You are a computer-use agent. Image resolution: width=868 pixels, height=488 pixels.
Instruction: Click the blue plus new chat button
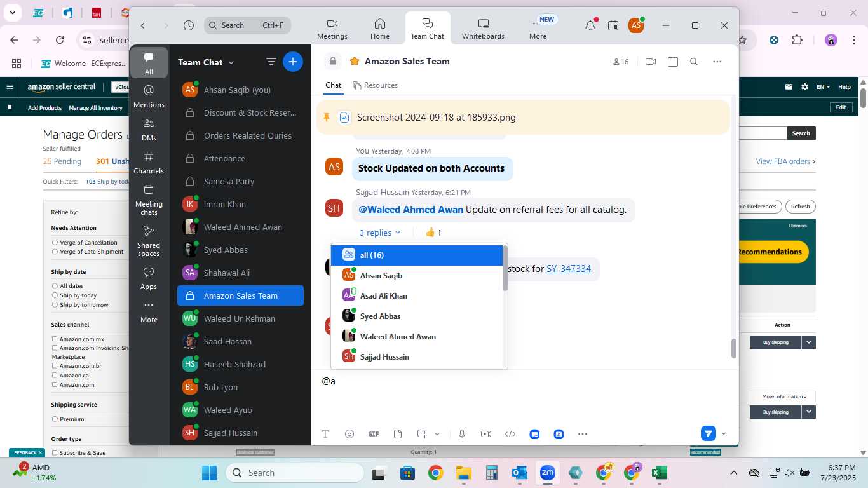pyautogui.click(x=293, y=62)
